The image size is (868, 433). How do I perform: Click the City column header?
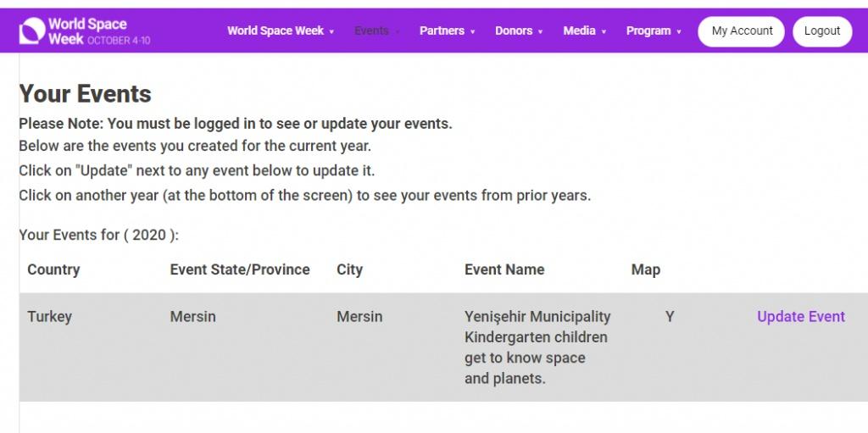(x=349, y=270)
